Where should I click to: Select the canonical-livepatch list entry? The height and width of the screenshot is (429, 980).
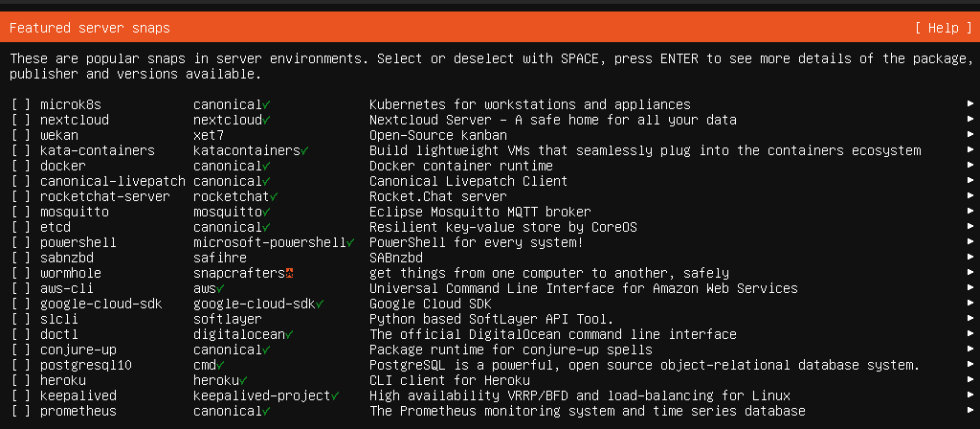(100, 181)
